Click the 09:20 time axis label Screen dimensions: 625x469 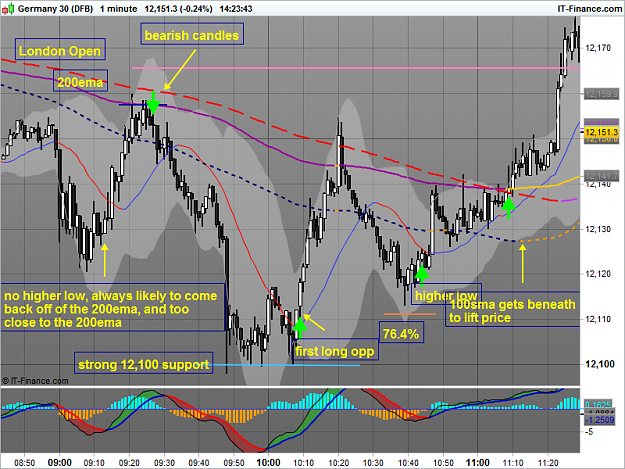click(x=129, y=463)
